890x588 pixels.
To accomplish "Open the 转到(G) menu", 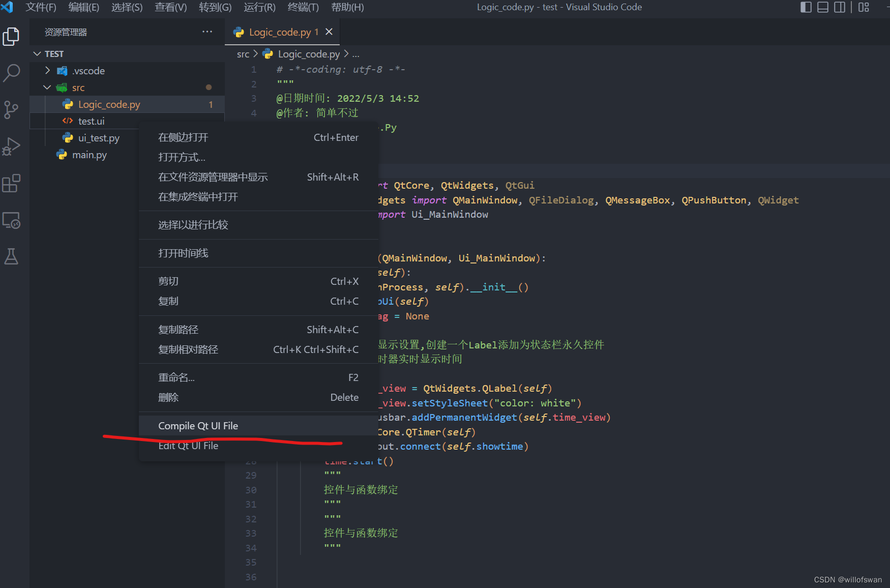I will (215, 7).
